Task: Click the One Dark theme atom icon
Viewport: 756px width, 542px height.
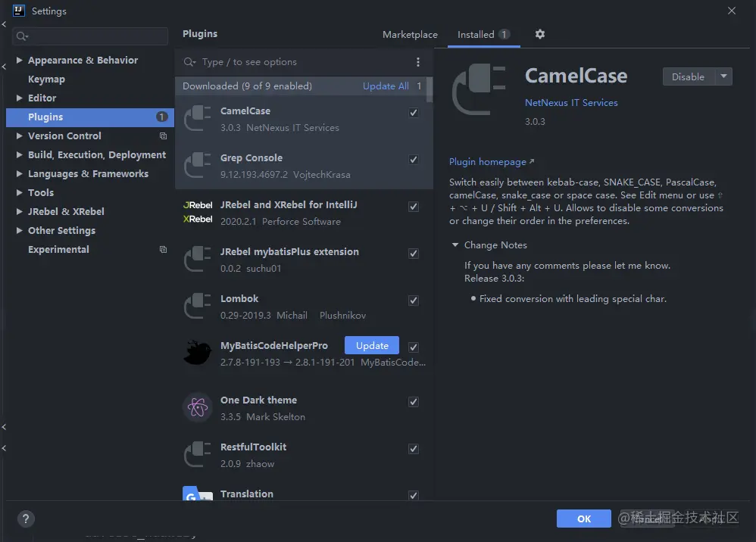Action: tap(198, 407)
